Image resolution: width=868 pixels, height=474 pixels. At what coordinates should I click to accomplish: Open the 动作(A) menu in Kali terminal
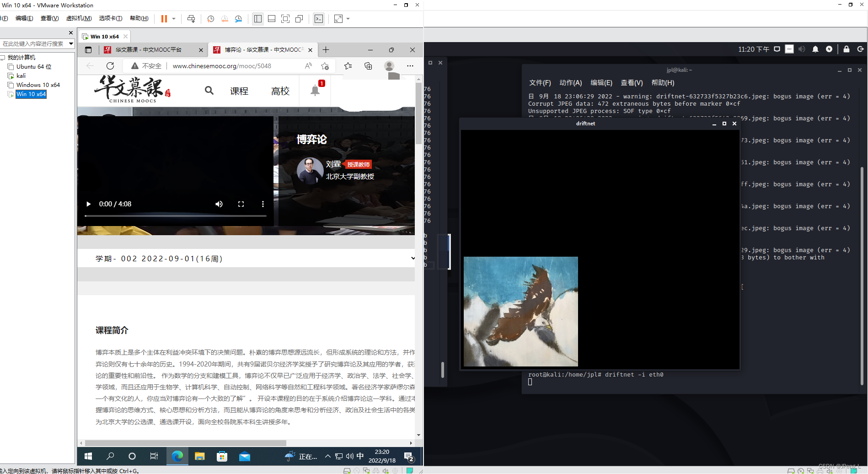point(571,83)
